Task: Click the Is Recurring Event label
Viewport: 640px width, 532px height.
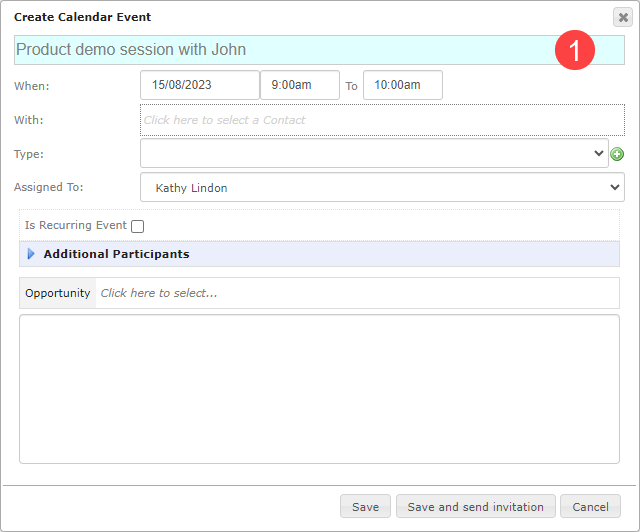Action: pyautogui.click(x=76, y=225)
